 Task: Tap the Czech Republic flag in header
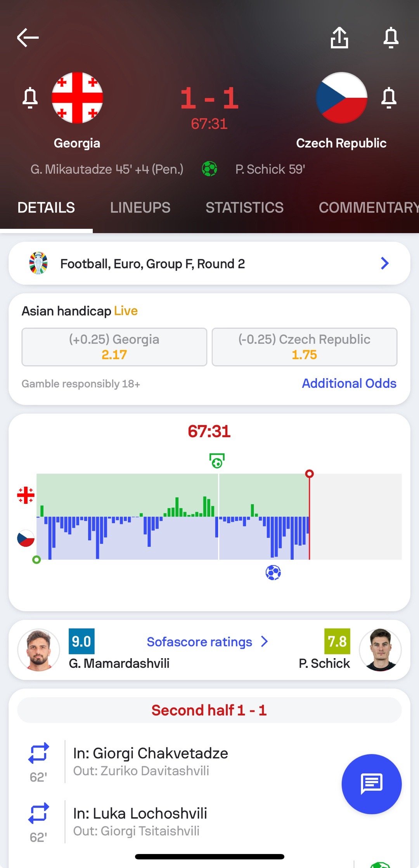[341, 98]
